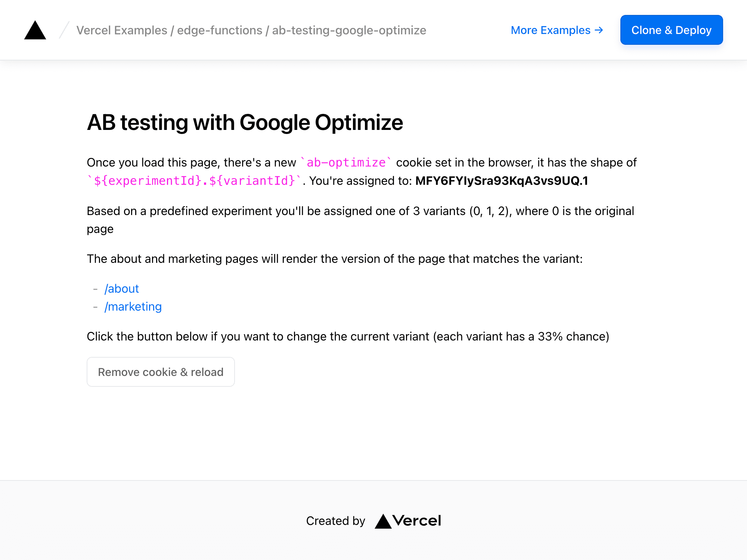Click Remove cookie & reload button
The image size is (747, 560).
pyautogui.click(x=161, y=372)
